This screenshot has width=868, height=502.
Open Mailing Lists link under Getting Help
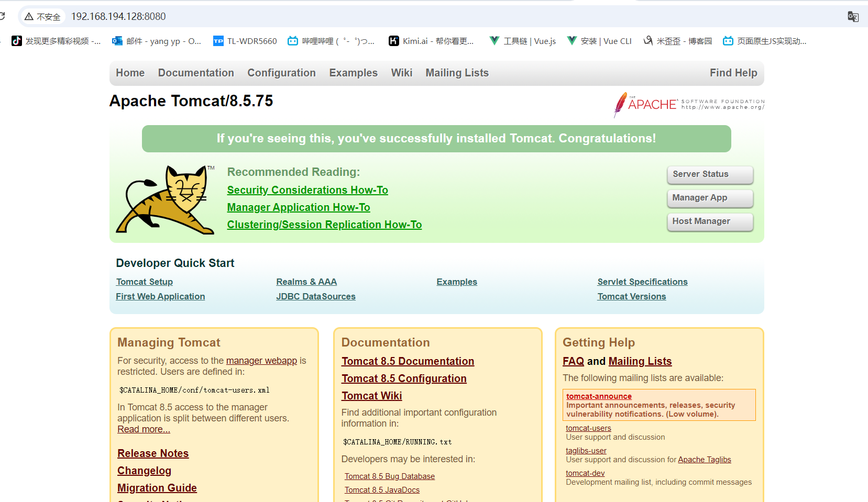click(640, 361)
